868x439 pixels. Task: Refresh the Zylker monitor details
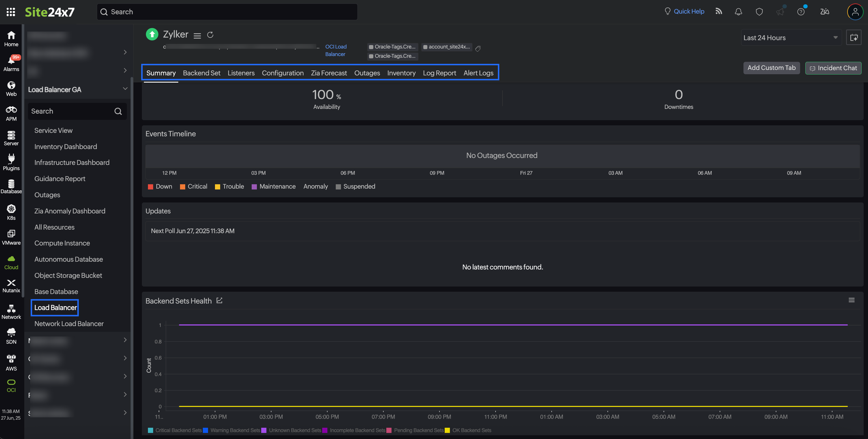[210, 34]
